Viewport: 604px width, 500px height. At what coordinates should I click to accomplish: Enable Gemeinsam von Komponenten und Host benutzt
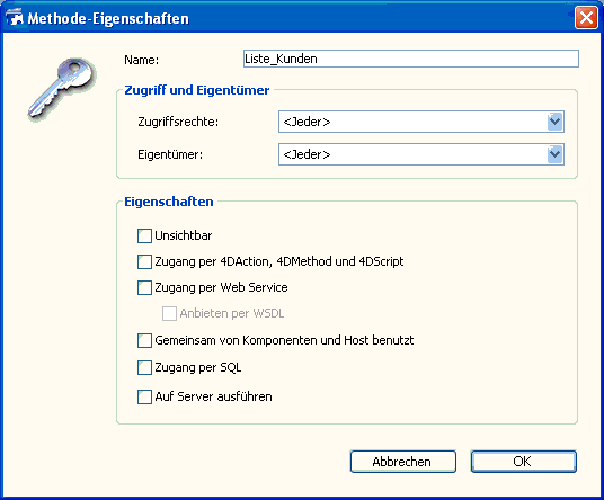[144, 341]
